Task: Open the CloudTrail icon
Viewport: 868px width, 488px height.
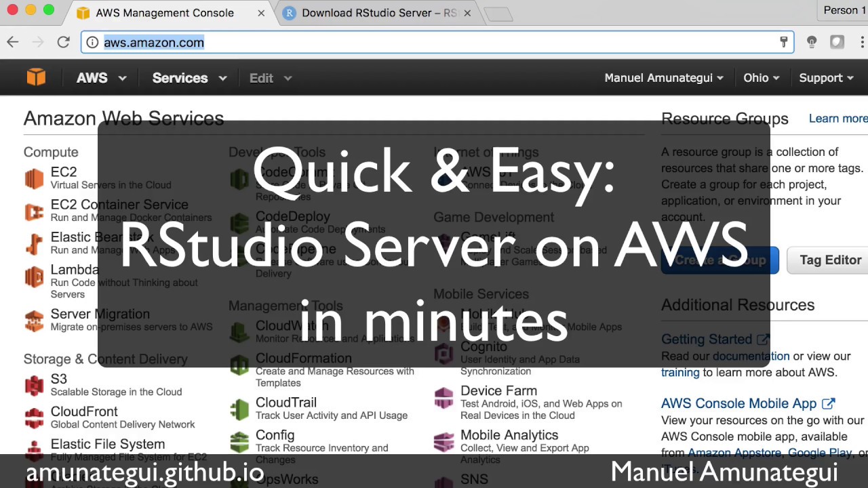Action: tap(239, 409)
